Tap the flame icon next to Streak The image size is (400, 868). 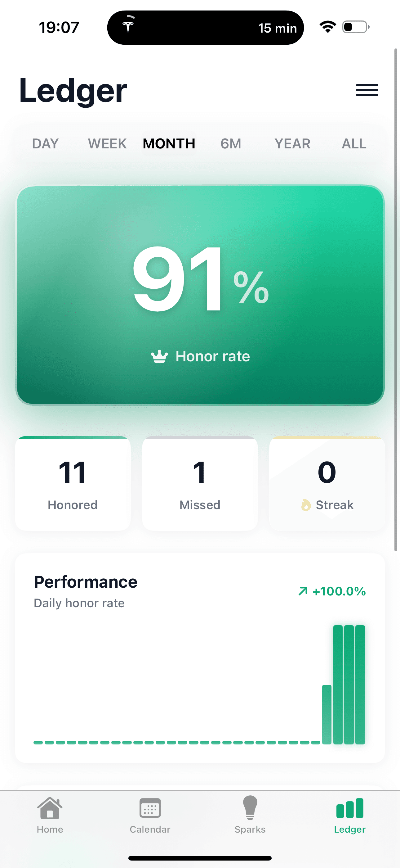[x=306, y=504]
